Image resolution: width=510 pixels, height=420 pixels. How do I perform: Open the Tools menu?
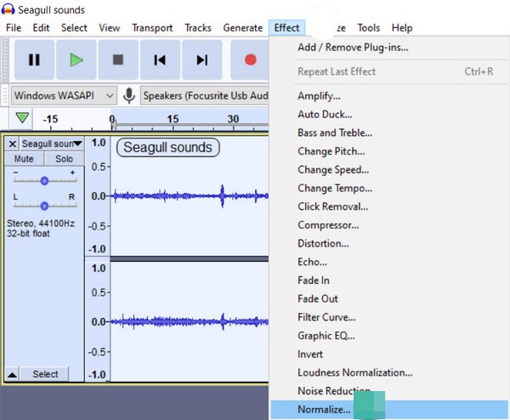(369, 28)
